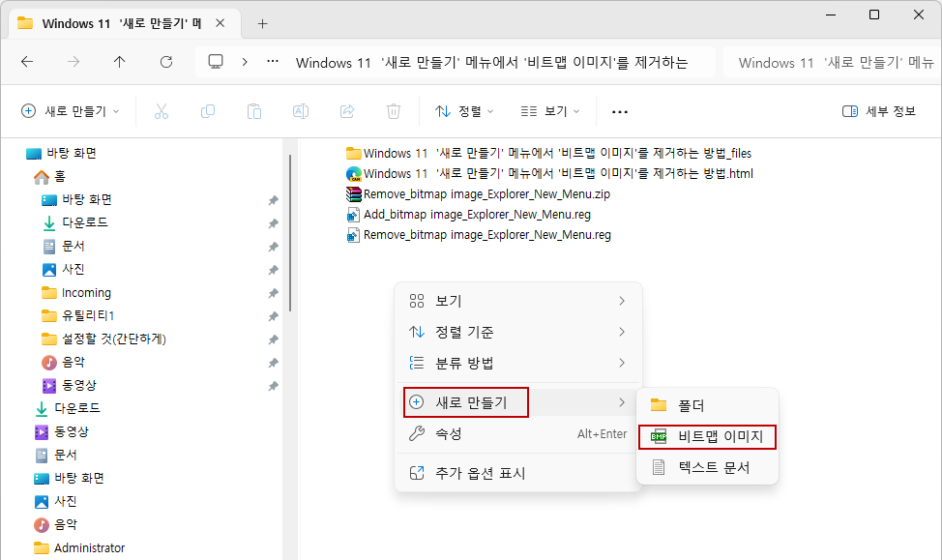
Task: Choose 비트맵 이미지 in the submenu
Action: coord(707,436)
